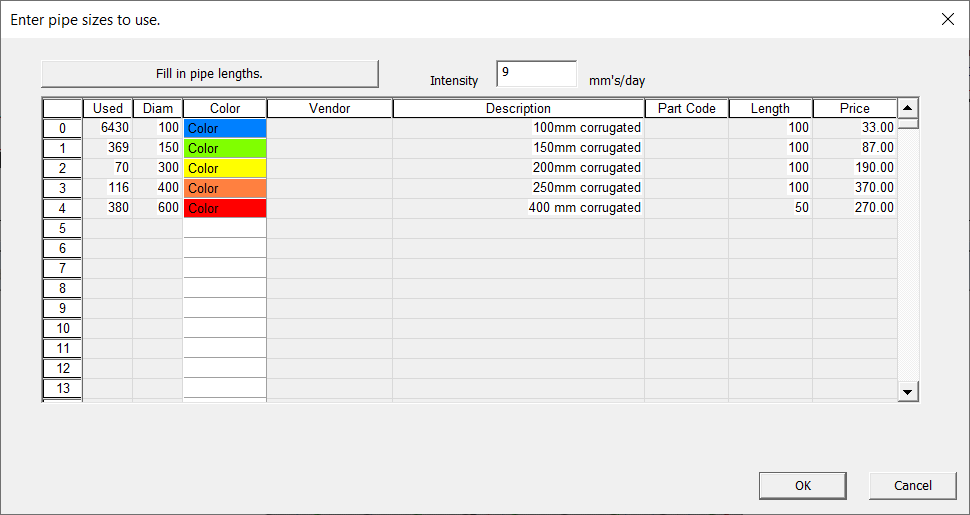Viewport: 970px width, 515px height.
Task: Select the blue color swatch in row 0
Action: click(225, 128)
